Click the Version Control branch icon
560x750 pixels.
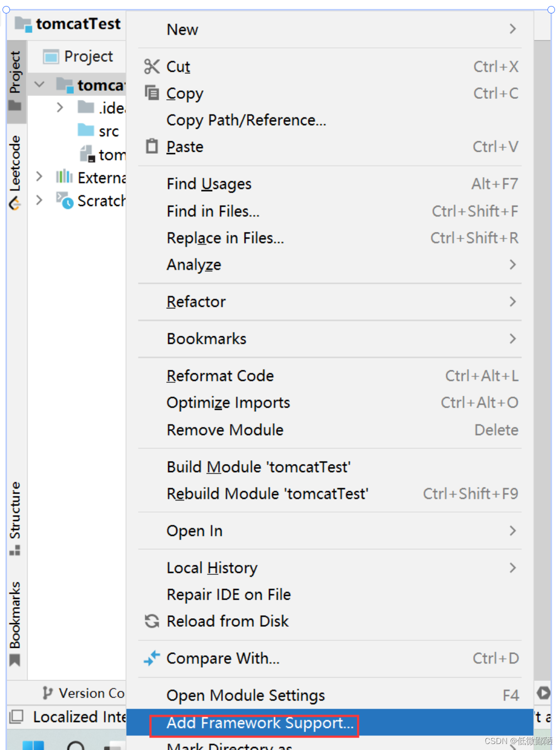click(47, 693)
